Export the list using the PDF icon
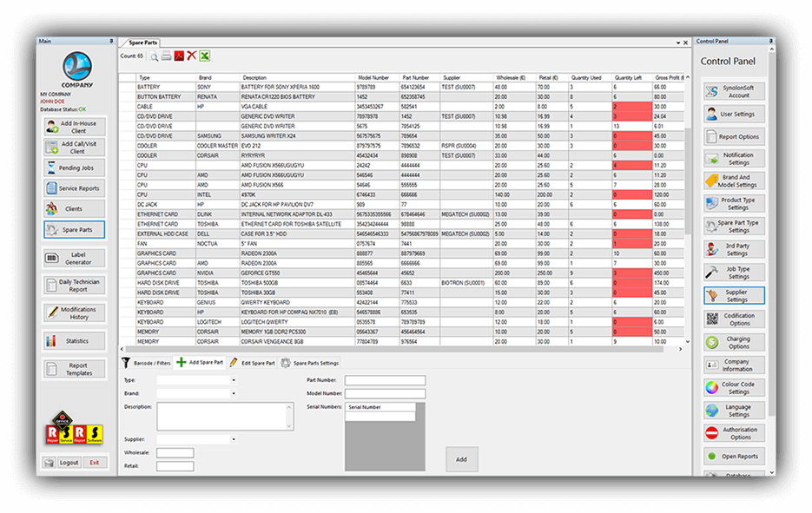The image size is (812, 513). click(179, 56)
